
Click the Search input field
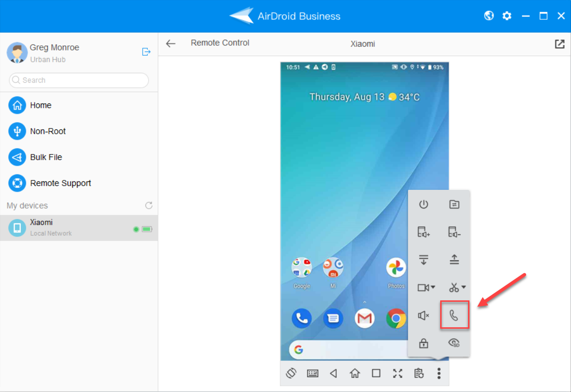79,80
